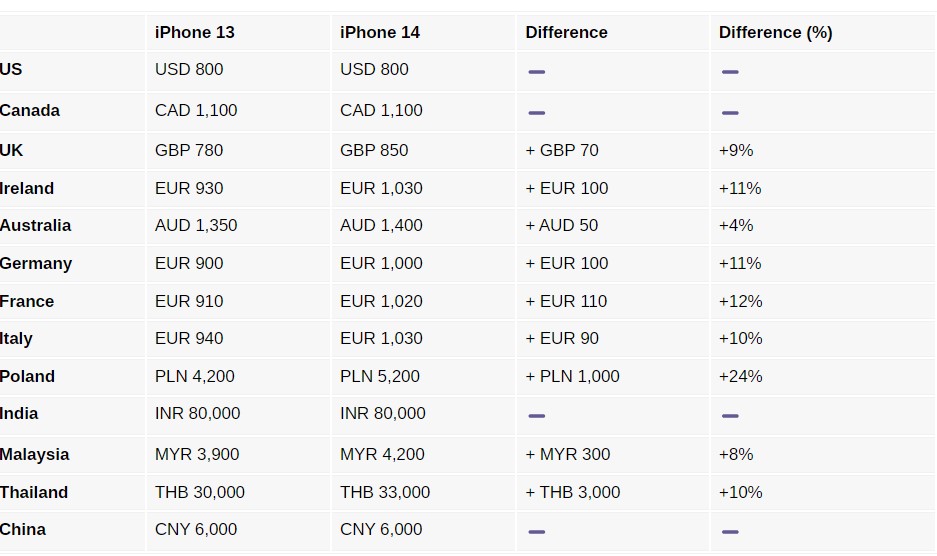937x556 pixels.
Task: Click the US row label
Action: (x=11, y=69)
